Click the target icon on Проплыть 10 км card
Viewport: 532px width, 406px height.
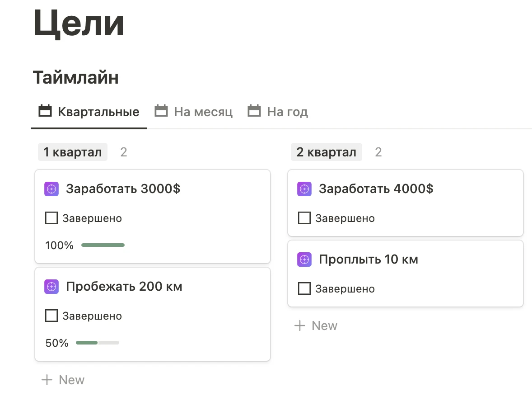(x=304, y=260)
